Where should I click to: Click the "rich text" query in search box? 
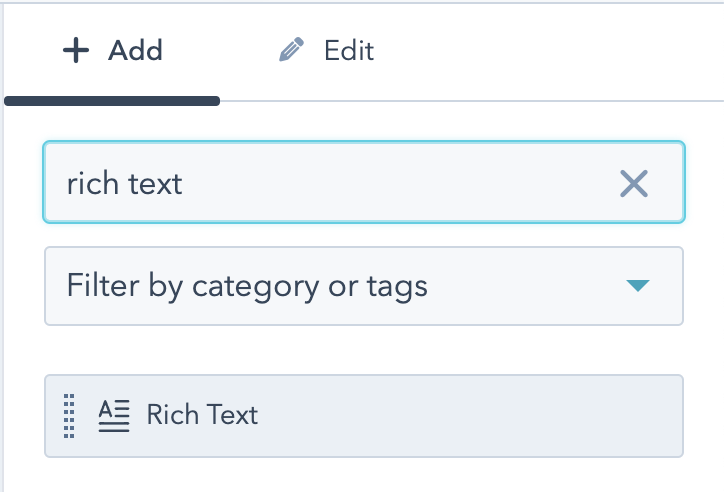click(x=124, y=183)
